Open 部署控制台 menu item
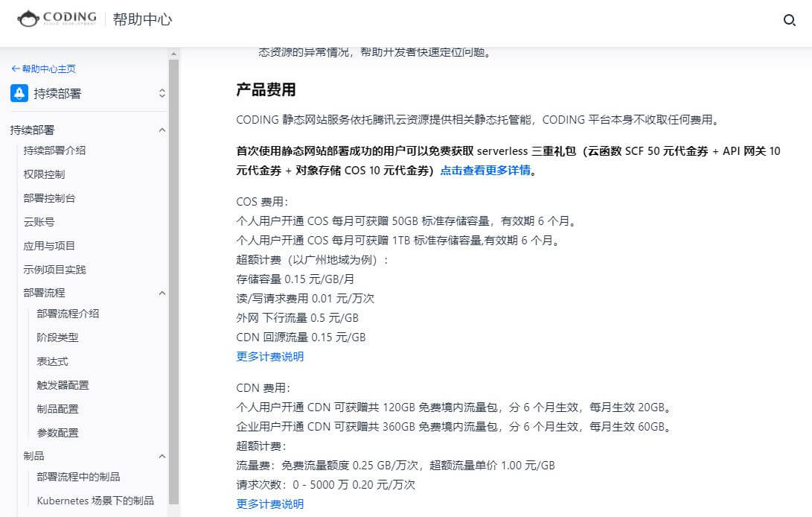Image resolution: width=812 pixels, height=517 pixels. pyautogui.click(x=49, y=198)
